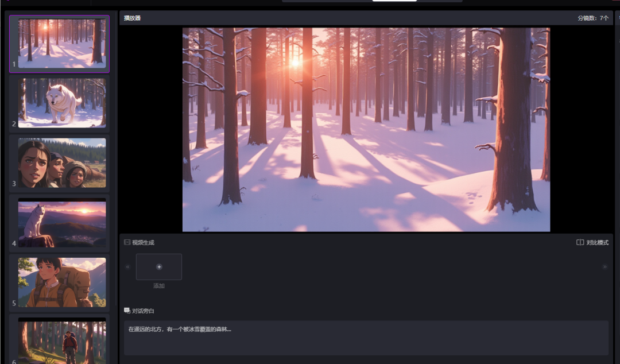This screenshot has height=364, width=620.
Task: Click the 添加 label under the add box
Action: pyautogui.click(x=159, y=286)
